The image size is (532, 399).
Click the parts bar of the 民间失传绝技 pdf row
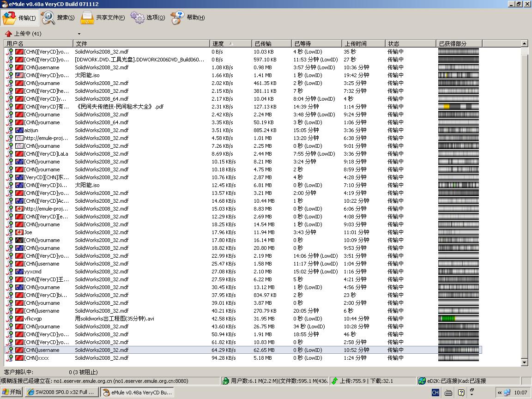point(459,107)
